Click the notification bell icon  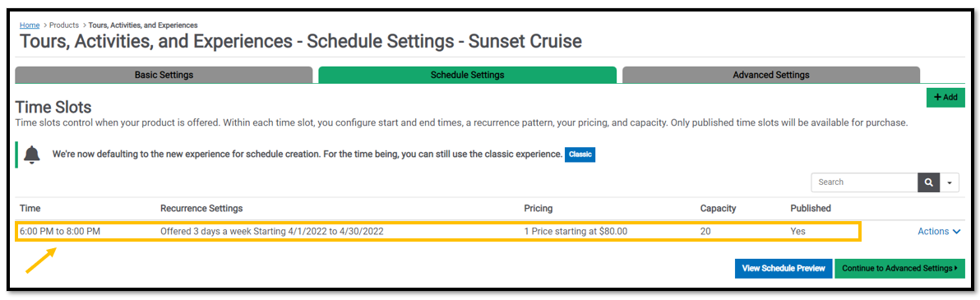(x=32, y=155)
